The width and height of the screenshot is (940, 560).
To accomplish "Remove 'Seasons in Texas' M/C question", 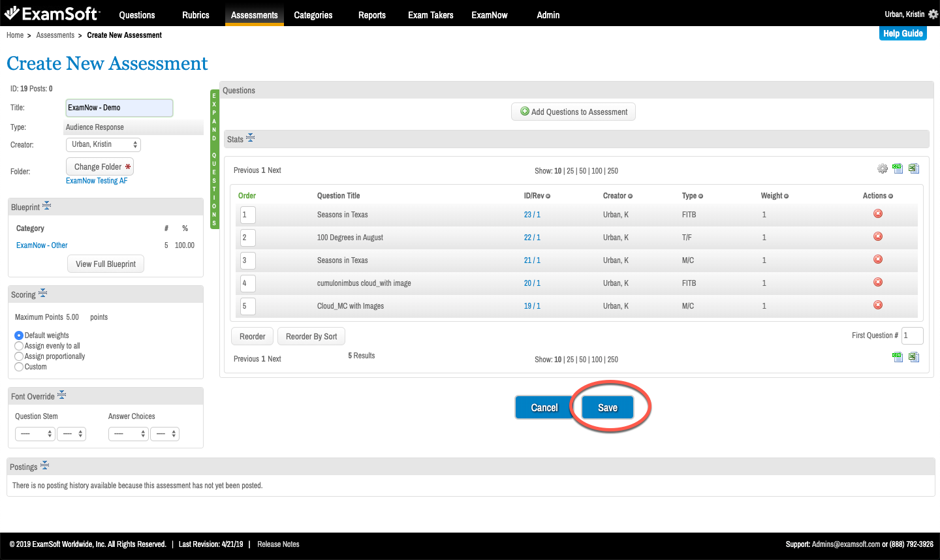I will click(x=878, y=259).
